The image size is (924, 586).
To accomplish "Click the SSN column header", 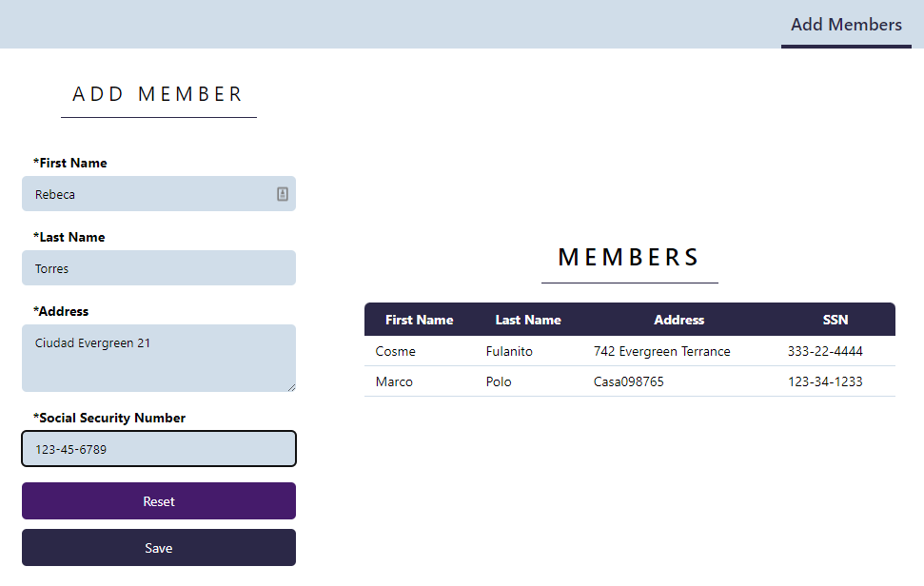I will tap(835, 320).
